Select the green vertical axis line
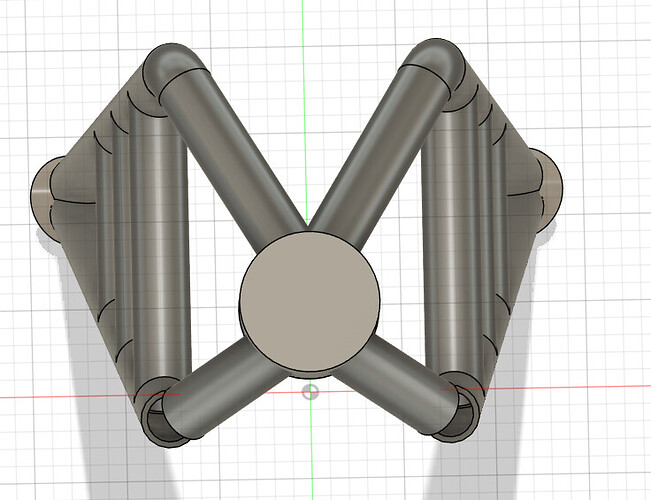The image size is (651, 500). tap(304, 30)
